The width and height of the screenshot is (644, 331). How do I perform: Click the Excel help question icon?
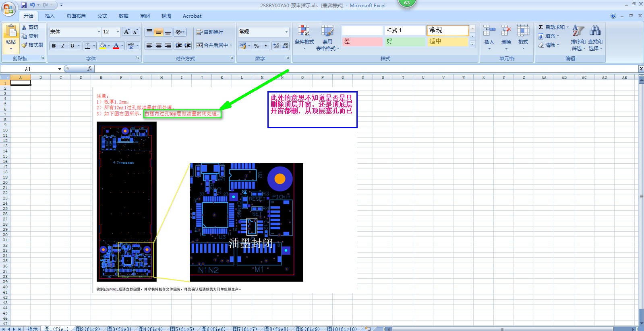tap(613, 16)
